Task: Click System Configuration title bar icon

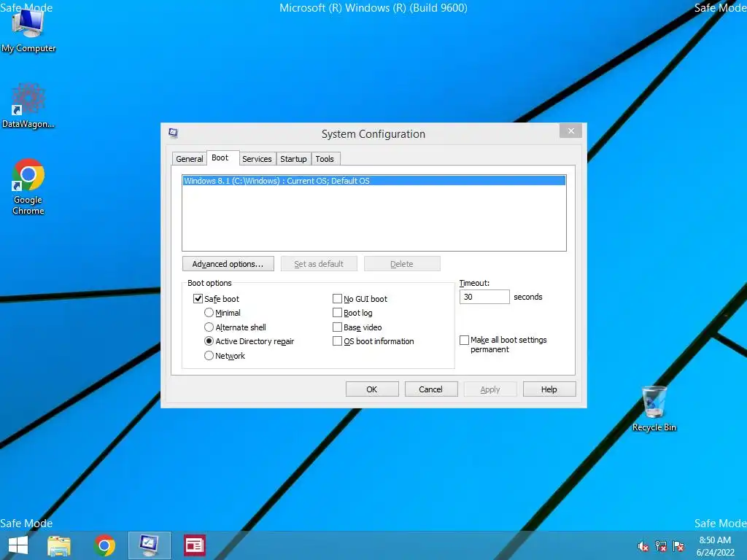Action: click(174, 133)
